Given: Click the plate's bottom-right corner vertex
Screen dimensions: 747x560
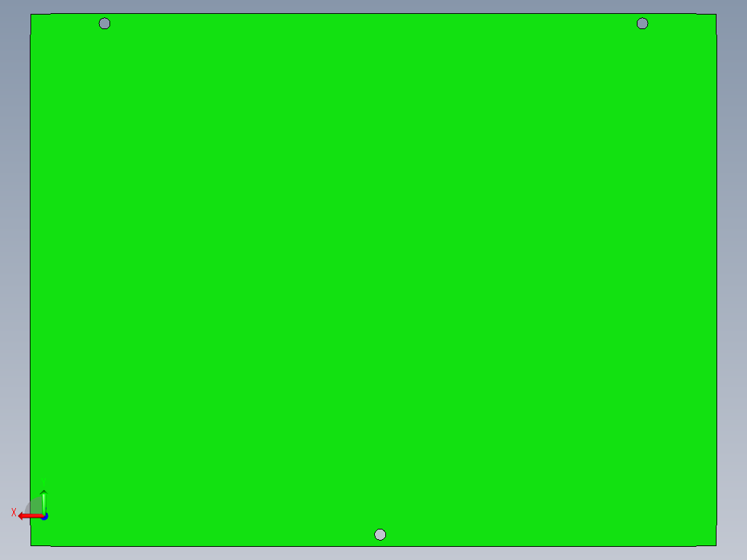Looking at the screenshot, I should [716, 545].
